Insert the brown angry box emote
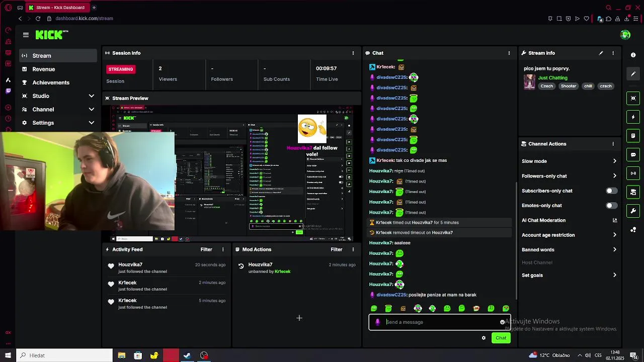This screenshot has height=362, width=644. click(x=403, y=308)
